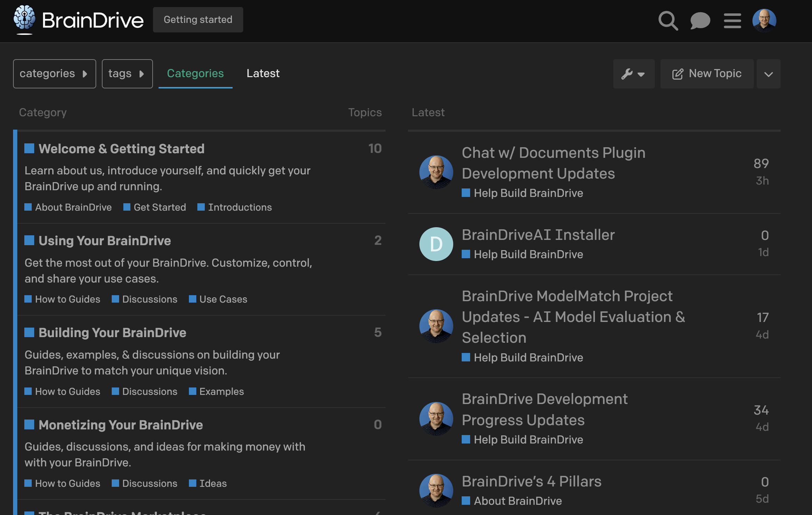Viewport: 812px width, 515px height.
Task: Open Welcome & Getting Started category
Action: (121, 149)
